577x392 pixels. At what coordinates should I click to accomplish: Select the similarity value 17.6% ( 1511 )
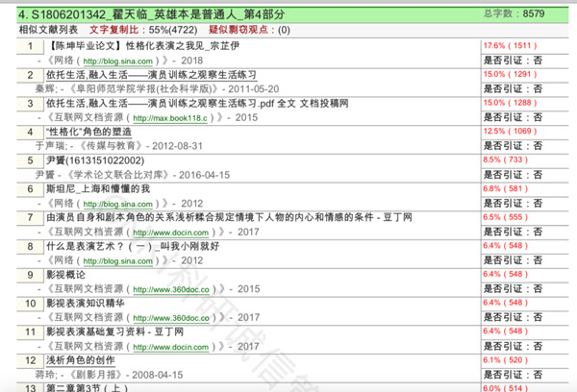coord(510,45)
